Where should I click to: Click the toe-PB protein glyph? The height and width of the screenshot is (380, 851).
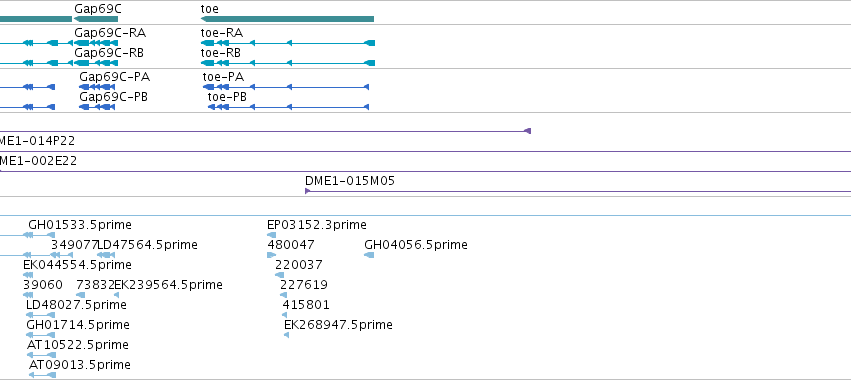(289, 107)
